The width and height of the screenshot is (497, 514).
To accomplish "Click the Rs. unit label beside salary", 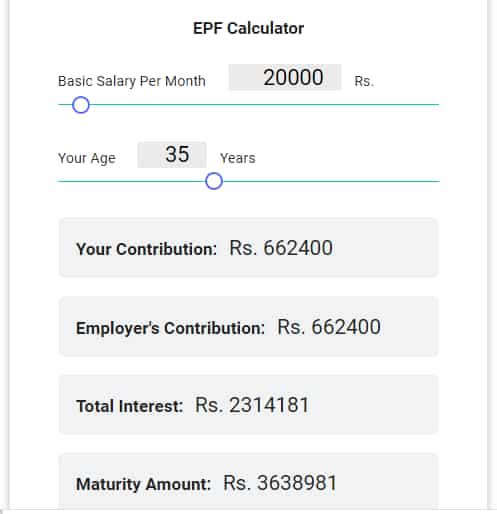I will pos(364,81).
